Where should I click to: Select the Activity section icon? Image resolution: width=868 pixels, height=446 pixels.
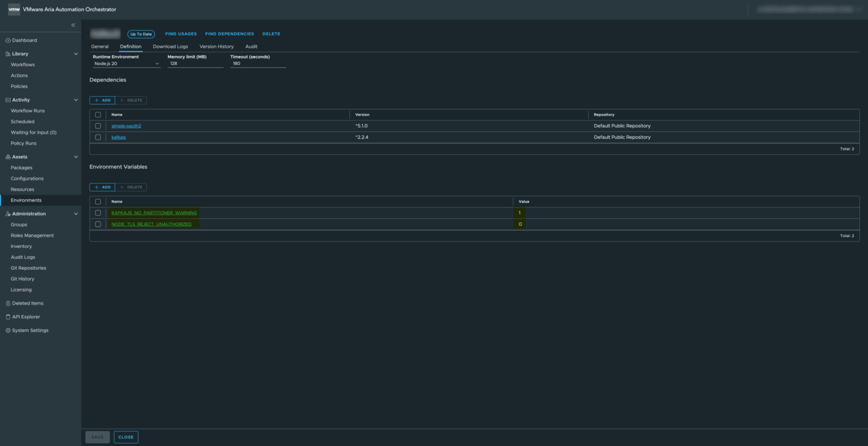[7, 100]
